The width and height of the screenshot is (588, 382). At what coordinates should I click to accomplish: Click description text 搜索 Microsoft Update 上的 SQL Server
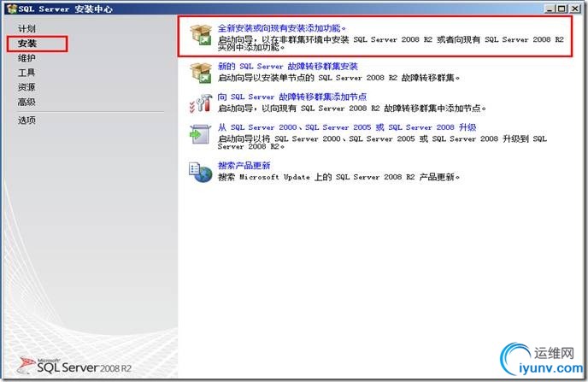pyautogui.click(x=339, y=177)
